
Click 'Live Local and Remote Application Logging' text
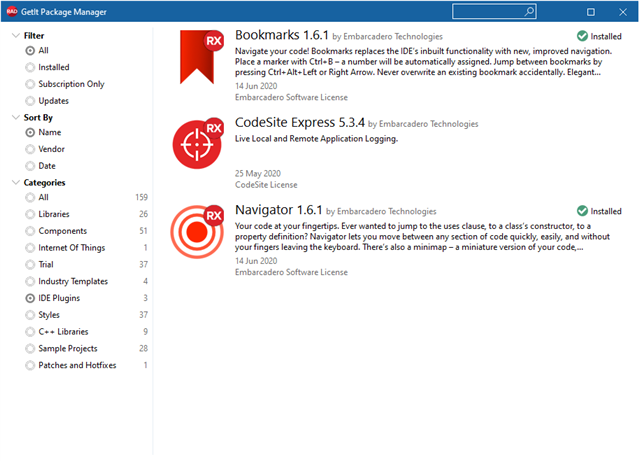tap(316, 139)
